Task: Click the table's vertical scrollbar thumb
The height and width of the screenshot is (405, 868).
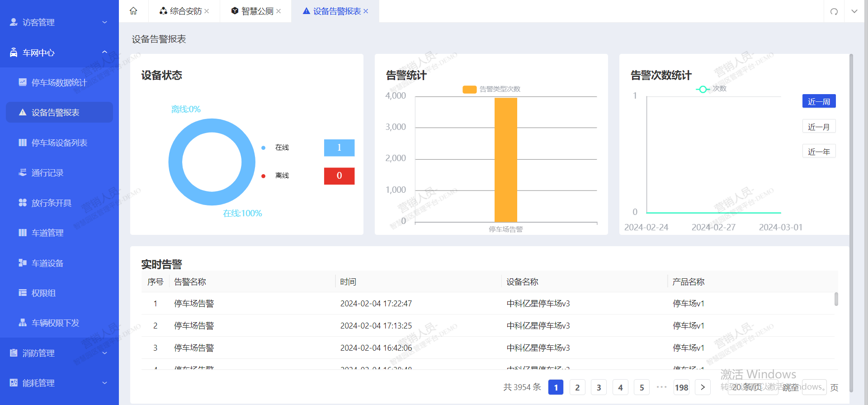Action: click(x=836, y=299)
